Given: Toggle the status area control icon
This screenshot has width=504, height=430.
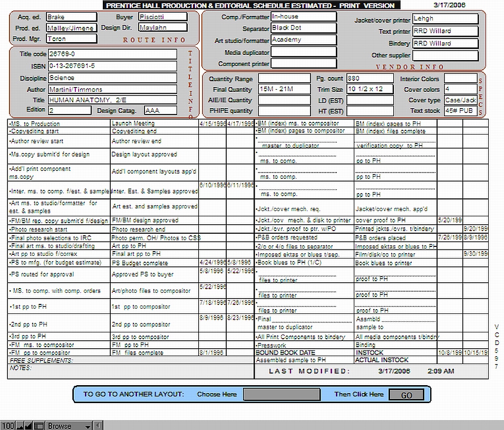Looking at the screenshot, I should coord(39,426).
